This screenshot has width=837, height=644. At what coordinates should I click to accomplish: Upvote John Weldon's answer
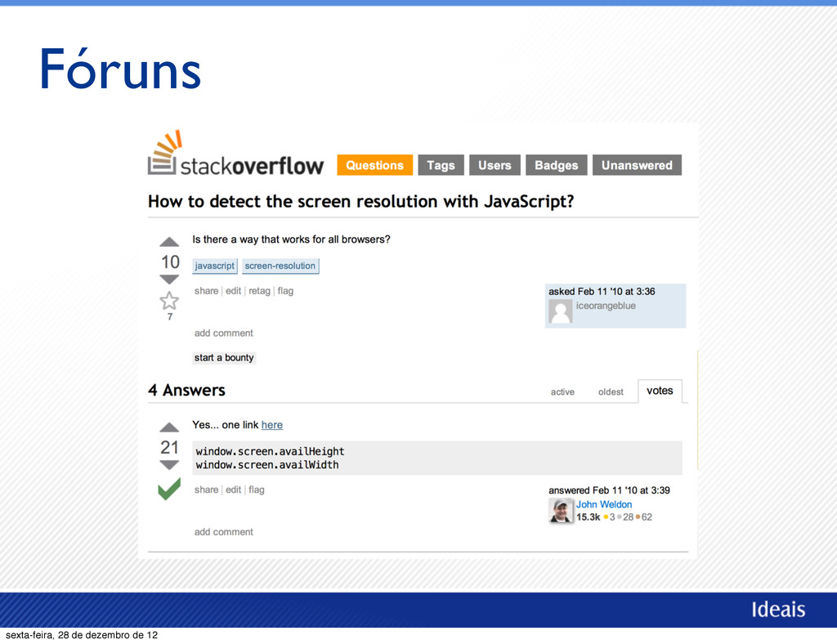tap(169, 427)
